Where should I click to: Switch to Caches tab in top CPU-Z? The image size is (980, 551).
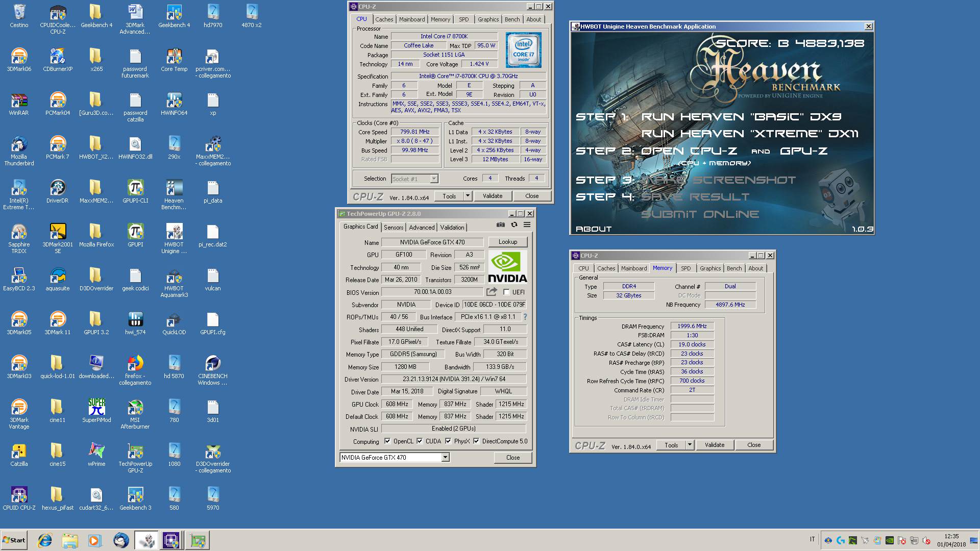tap(384, 19)
